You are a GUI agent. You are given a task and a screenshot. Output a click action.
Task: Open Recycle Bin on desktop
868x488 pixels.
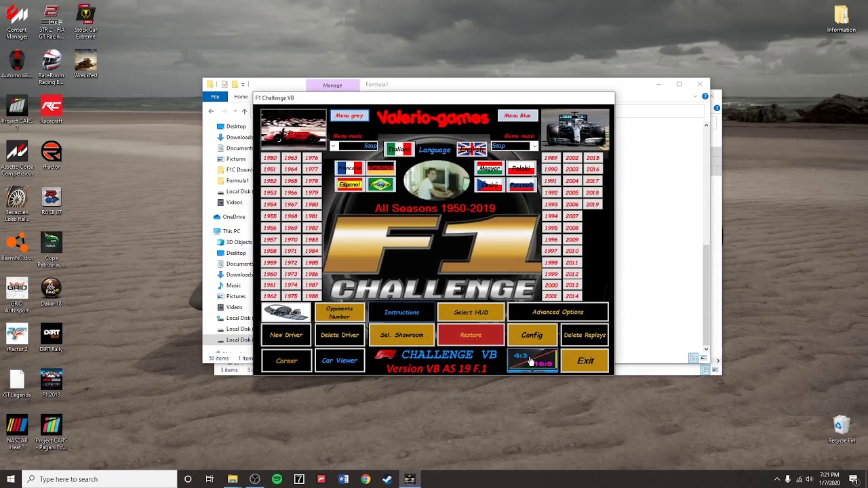click(x=842, y=428)
